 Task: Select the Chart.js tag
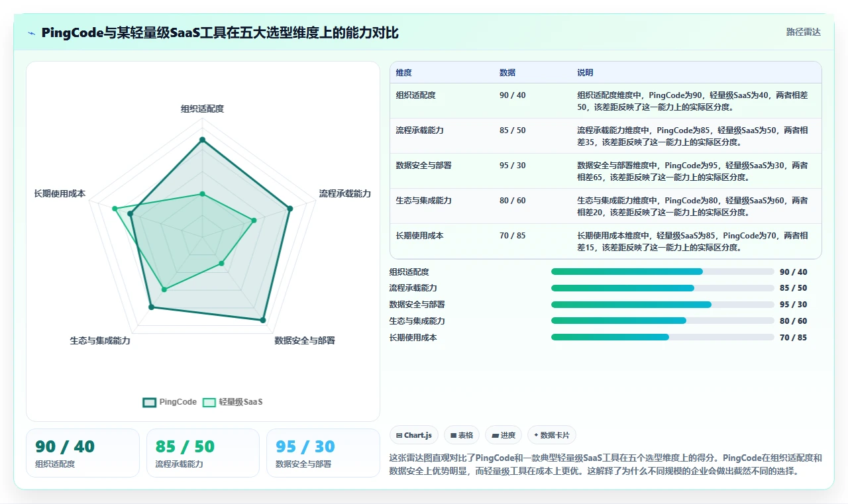coord(413,435)
